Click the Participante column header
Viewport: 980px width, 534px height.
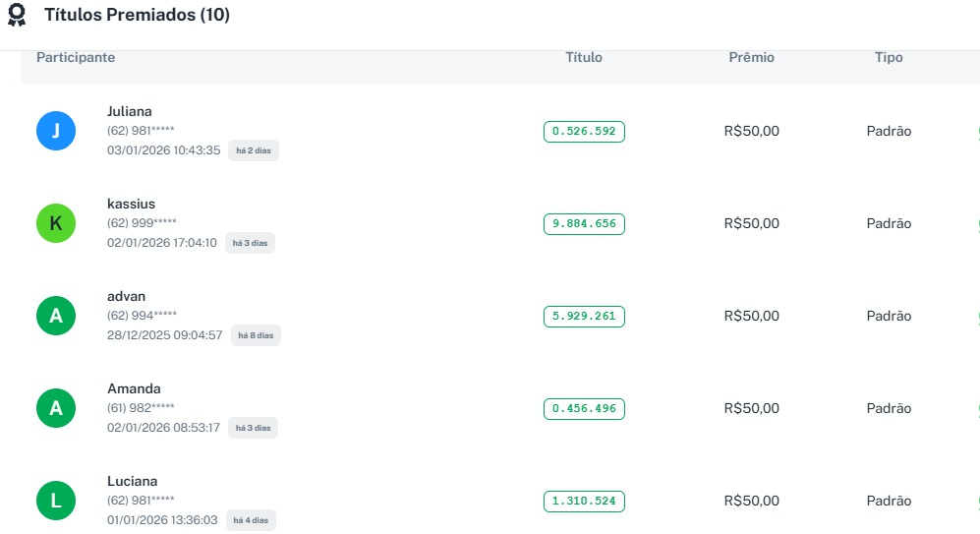click(x=76, y=58)
